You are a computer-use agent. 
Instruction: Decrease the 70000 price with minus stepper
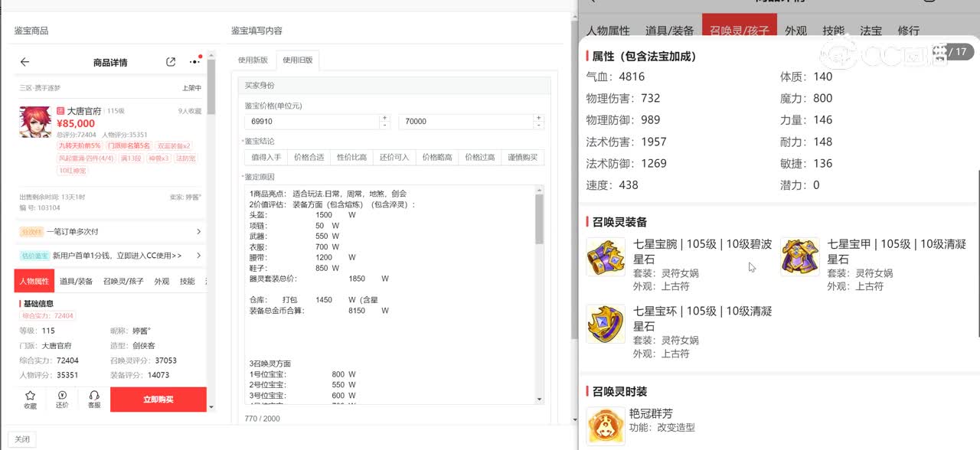click(539, 125)
